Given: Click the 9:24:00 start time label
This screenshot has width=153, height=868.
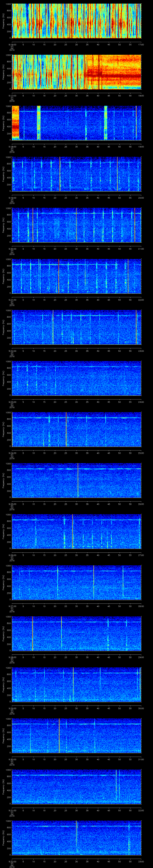Looking at the screenshot, I should pyautogui.click(x=12, y=453).
